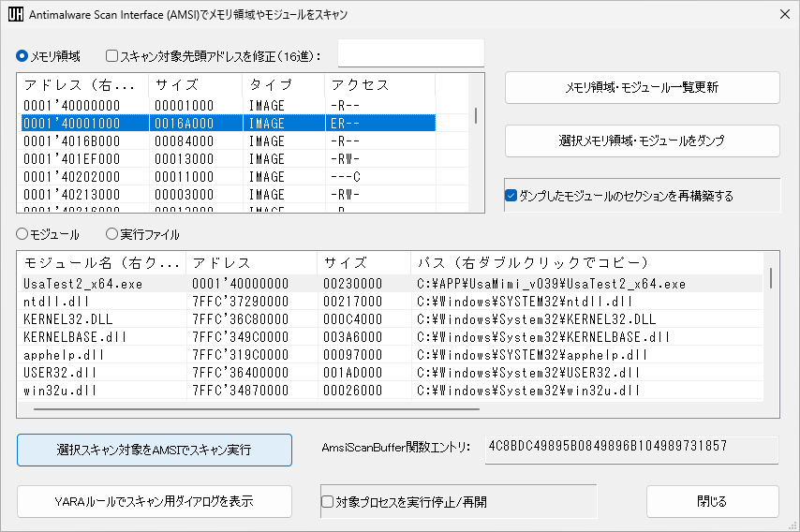800x532 pixels.
Task: Click path C:¥APP¥UsaMimi_v039¥UsaTest2_x64.exe
Action: (551, 284)
